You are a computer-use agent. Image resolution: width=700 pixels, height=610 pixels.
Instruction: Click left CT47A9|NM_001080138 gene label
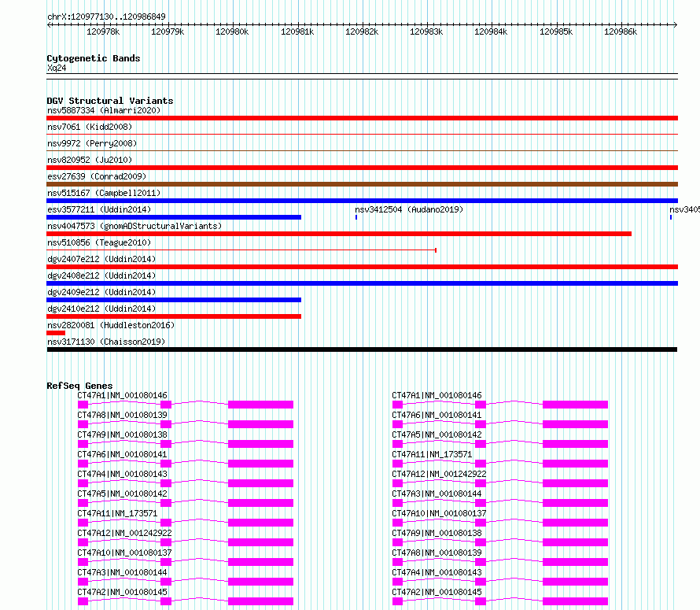123,434
